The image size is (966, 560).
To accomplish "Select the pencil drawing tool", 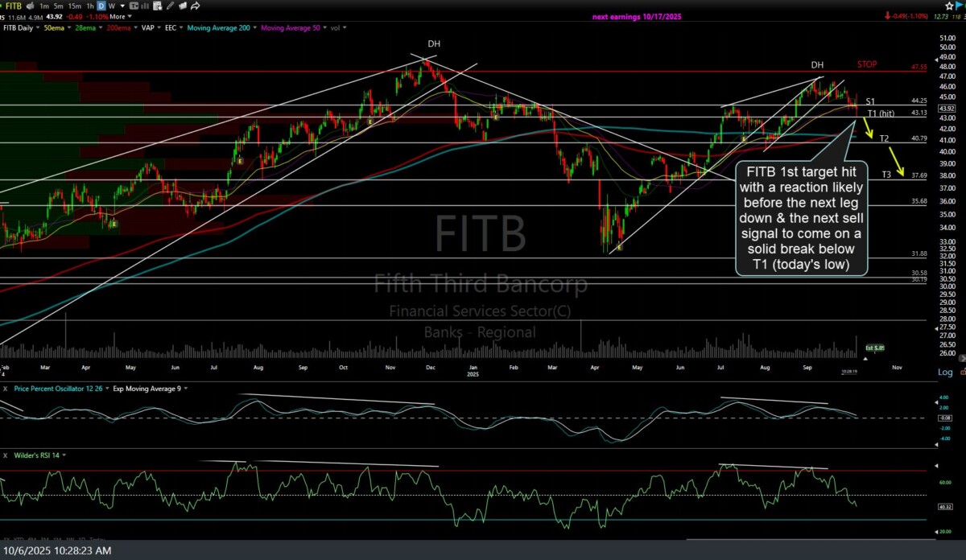I will [169, 6].
